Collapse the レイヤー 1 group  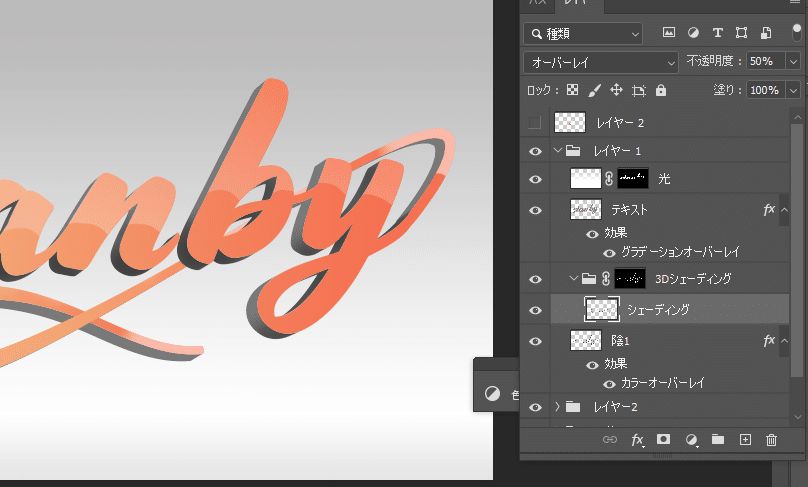[x=557, y=150]
